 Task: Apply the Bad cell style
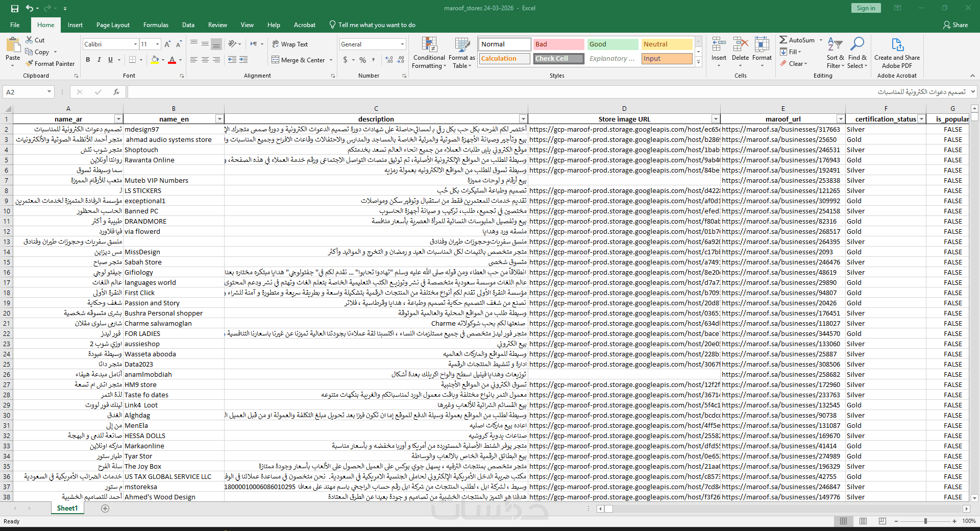tap(558, 44)
